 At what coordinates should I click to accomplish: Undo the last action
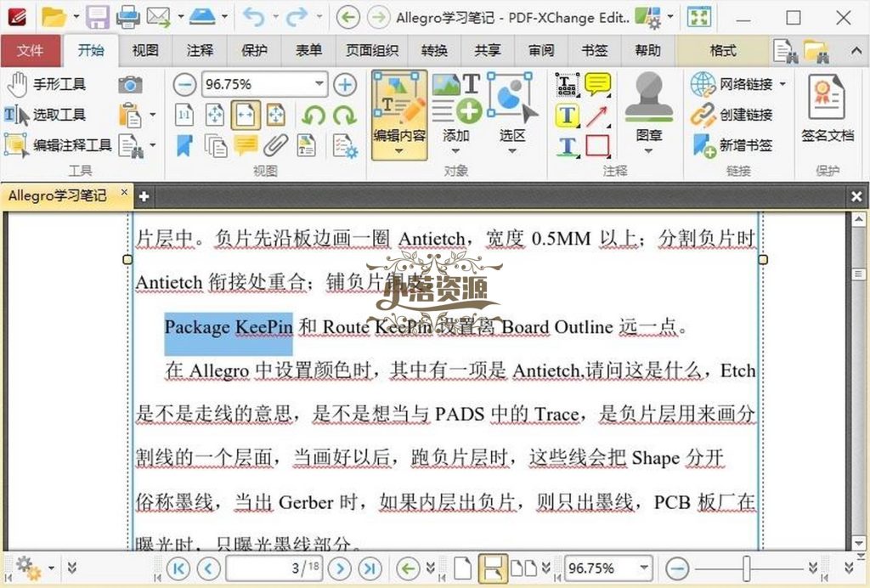pos(253,17)
